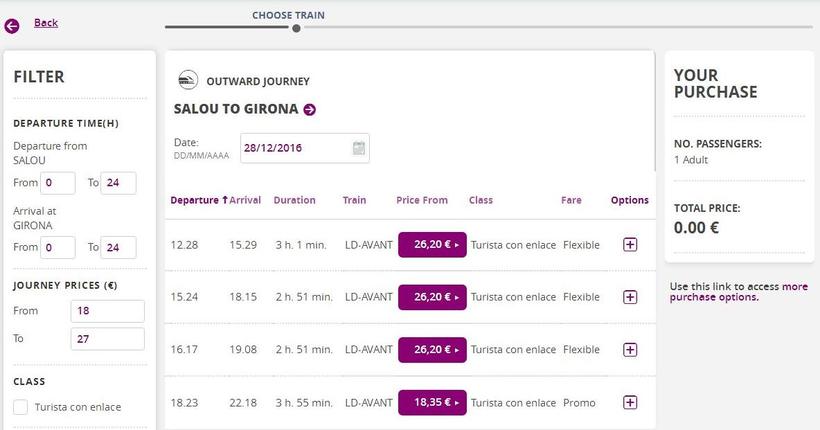Edit the journey date field
This screenshot has height=430, width=820.
click(295, 149)
